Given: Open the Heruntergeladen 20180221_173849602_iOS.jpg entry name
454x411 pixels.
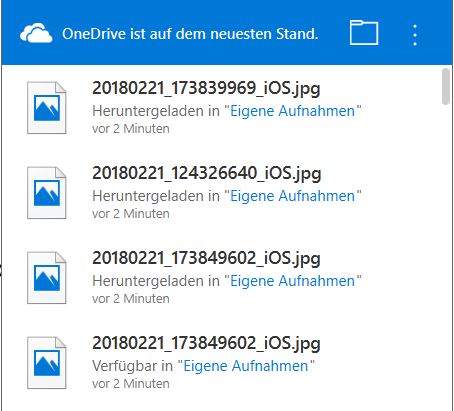Looking at the screenshot, I should pos(206,259).
